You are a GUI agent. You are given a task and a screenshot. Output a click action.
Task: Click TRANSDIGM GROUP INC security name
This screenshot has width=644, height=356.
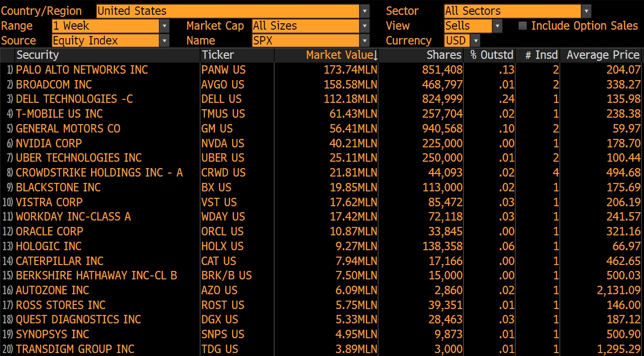coord(75,349)
